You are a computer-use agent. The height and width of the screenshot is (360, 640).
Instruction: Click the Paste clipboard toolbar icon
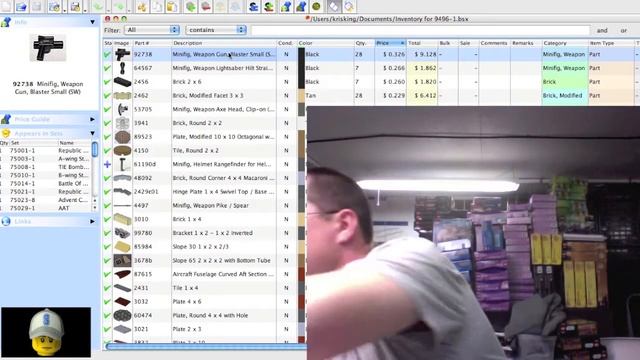(x=172, y=6)
